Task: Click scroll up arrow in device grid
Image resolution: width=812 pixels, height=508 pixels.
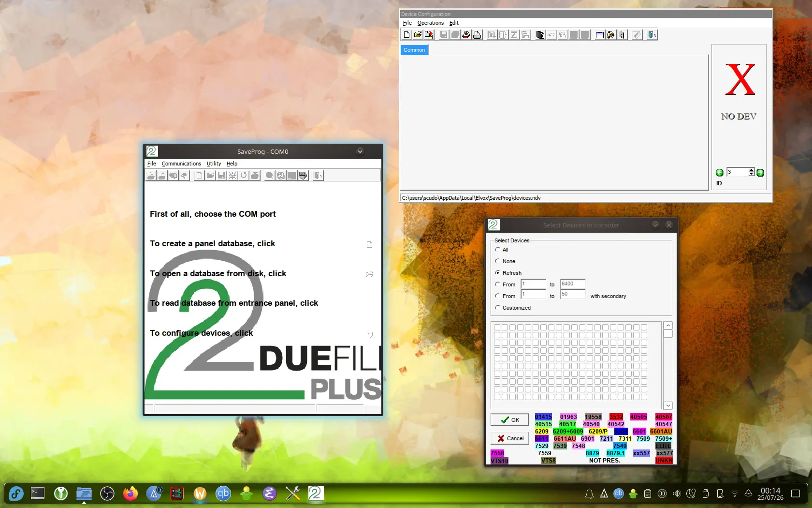Action: (668, 326)
